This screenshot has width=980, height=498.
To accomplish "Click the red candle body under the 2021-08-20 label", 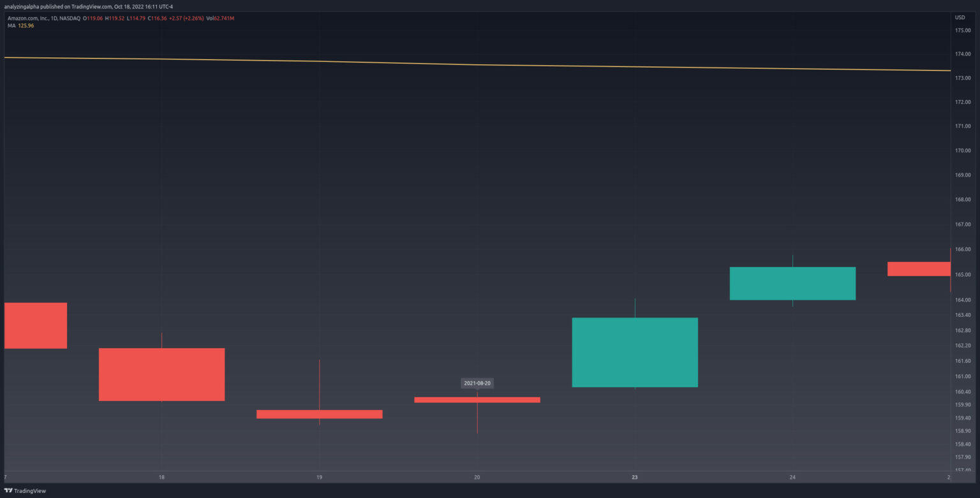I will pos(477,400).
